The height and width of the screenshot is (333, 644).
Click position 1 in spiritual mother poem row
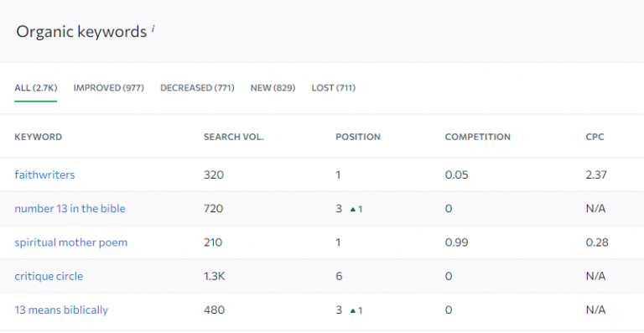(x=339, y=242)
